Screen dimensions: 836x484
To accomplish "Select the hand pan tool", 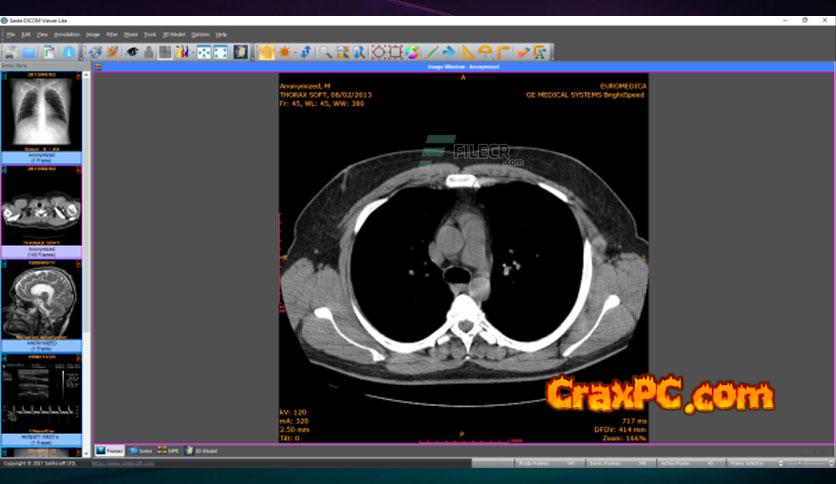I will click(267, 52).
